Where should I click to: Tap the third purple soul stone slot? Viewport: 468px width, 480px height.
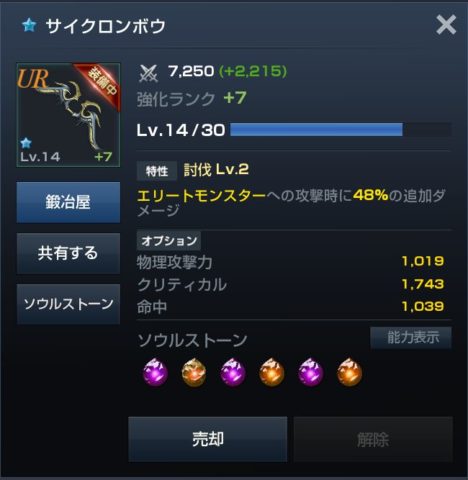point(233,372)
